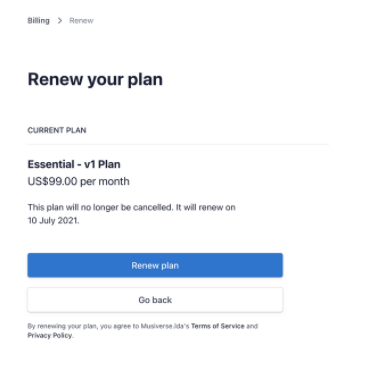Click the CURRENT PLAN section label

click(57, 130)
